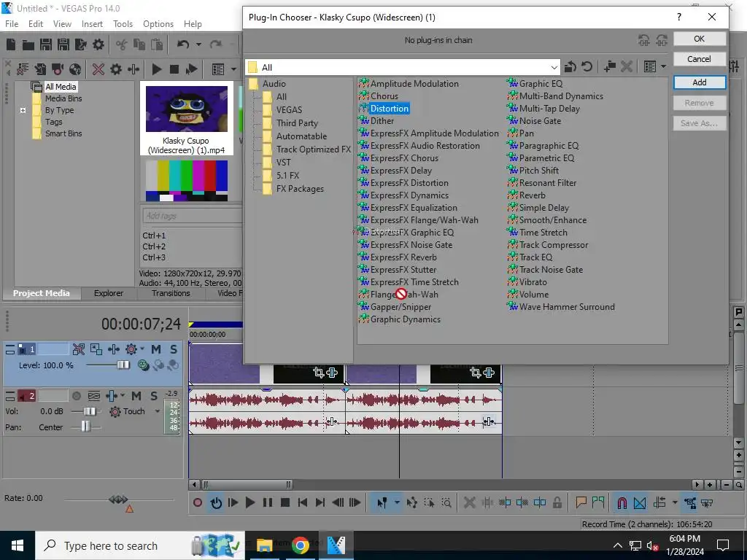
Task: Click Extract Audio from CD icon
Action: 75,69
